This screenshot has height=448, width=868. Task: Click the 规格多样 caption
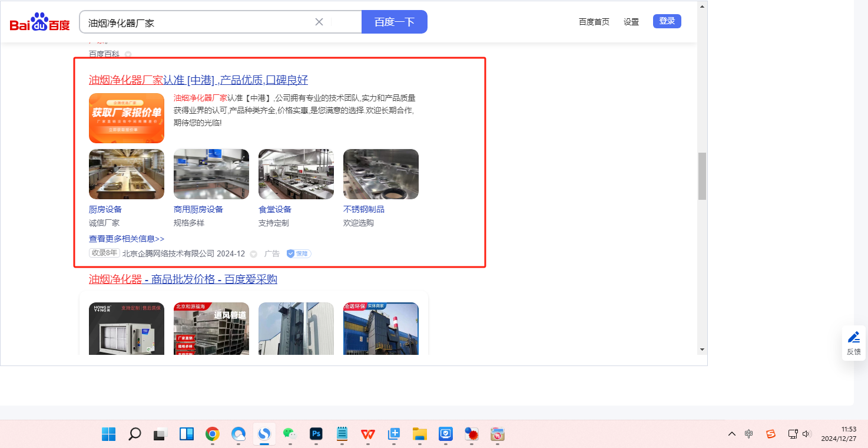(189, 223)
